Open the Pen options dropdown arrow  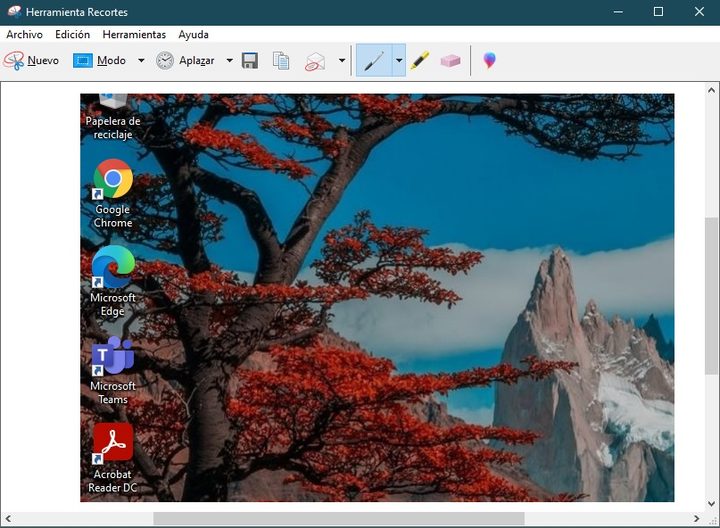point(399,61)
